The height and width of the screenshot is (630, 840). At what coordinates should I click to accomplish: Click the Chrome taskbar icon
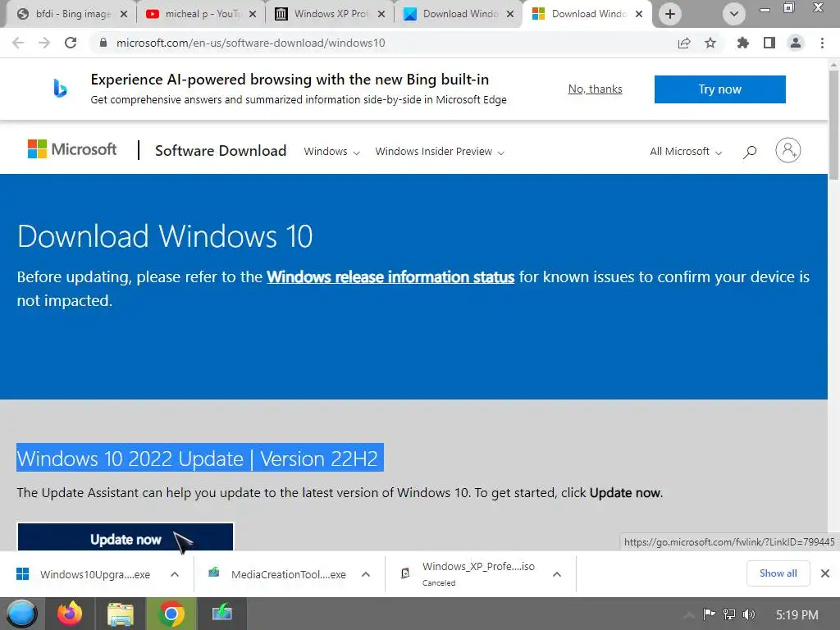pos(171,614)
